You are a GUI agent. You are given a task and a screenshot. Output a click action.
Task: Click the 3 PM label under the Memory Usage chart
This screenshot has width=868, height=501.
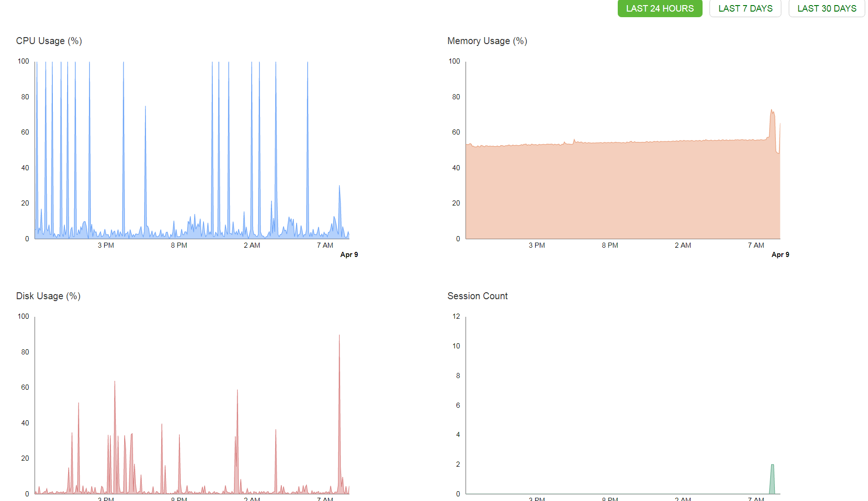537,245
